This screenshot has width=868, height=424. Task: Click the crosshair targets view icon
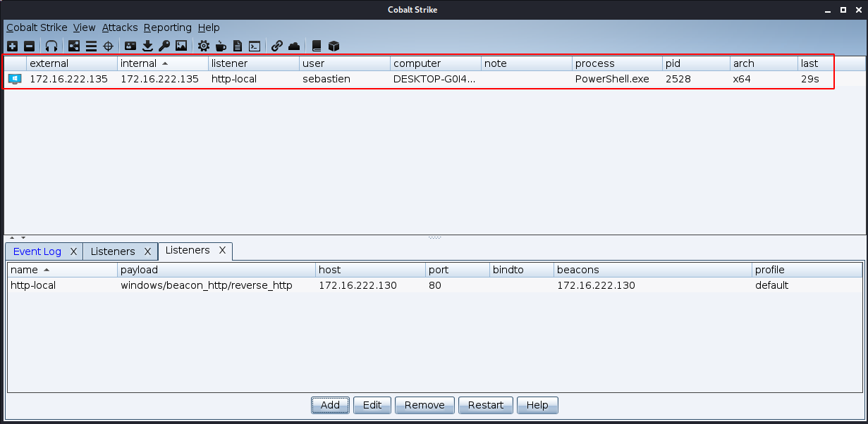(109, 46)
